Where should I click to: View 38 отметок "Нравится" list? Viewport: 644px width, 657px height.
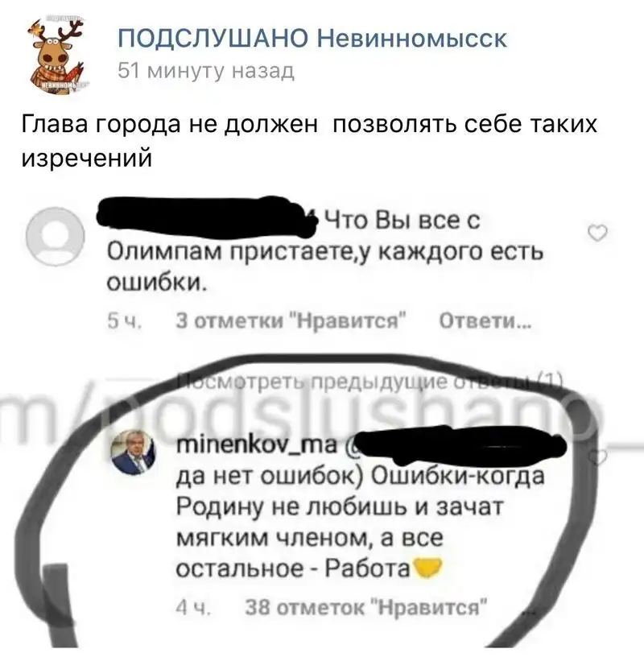pyautogui.click(x=365, y=607)
